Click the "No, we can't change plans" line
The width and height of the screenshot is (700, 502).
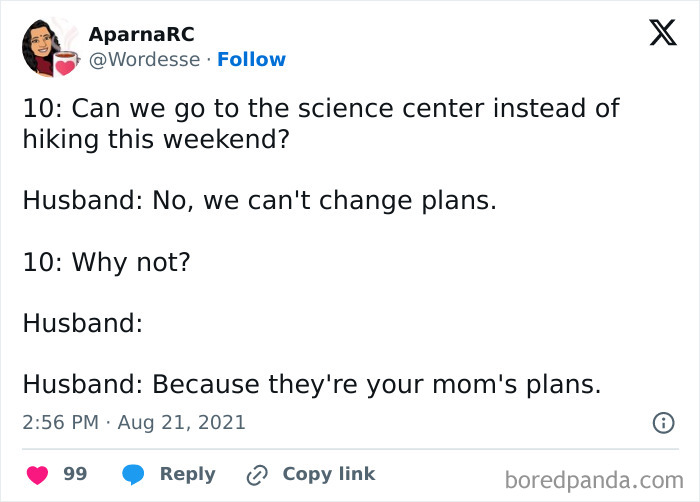click(259, 200)
